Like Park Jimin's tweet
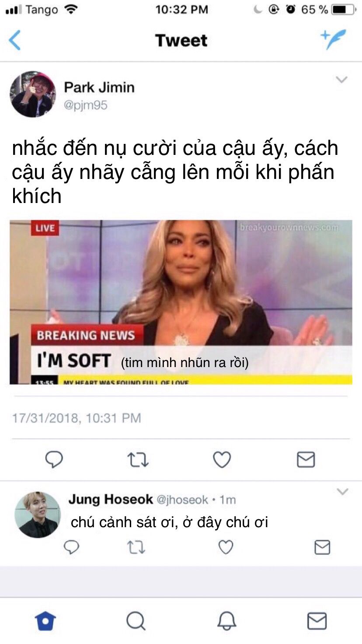Viewport: 362px width, 644px height. point(222,460)
